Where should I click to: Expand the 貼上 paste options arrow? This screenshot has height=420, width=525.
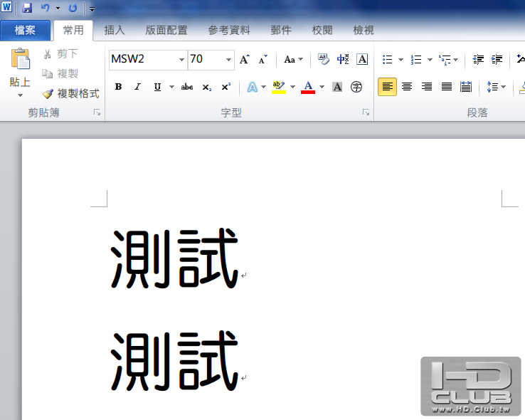point(20,95)
